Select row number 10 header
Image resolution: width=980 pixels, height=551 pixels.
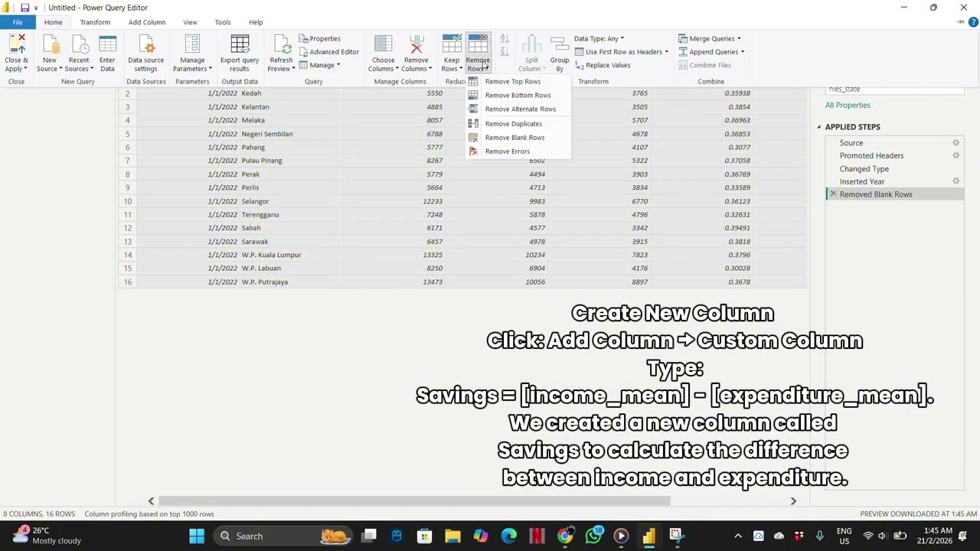[127, 201]
